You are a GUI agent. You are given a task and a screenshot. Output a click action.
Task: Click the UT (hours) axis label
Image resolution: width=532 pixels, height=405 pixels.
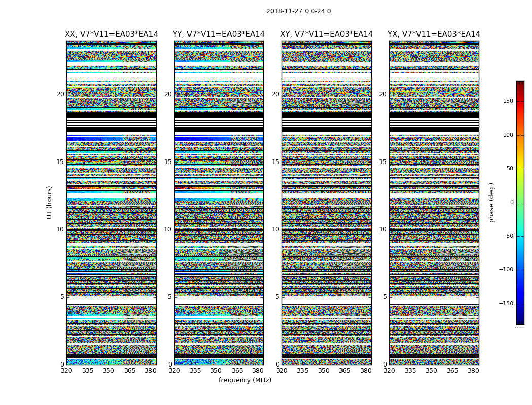(49, 202)
